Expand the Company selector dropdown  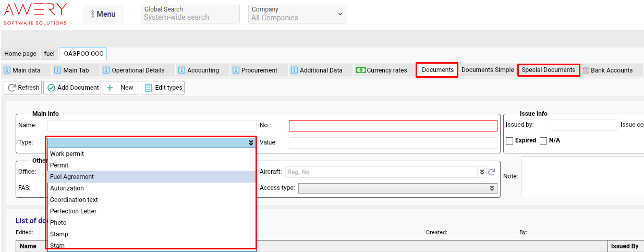coord(341,14)
